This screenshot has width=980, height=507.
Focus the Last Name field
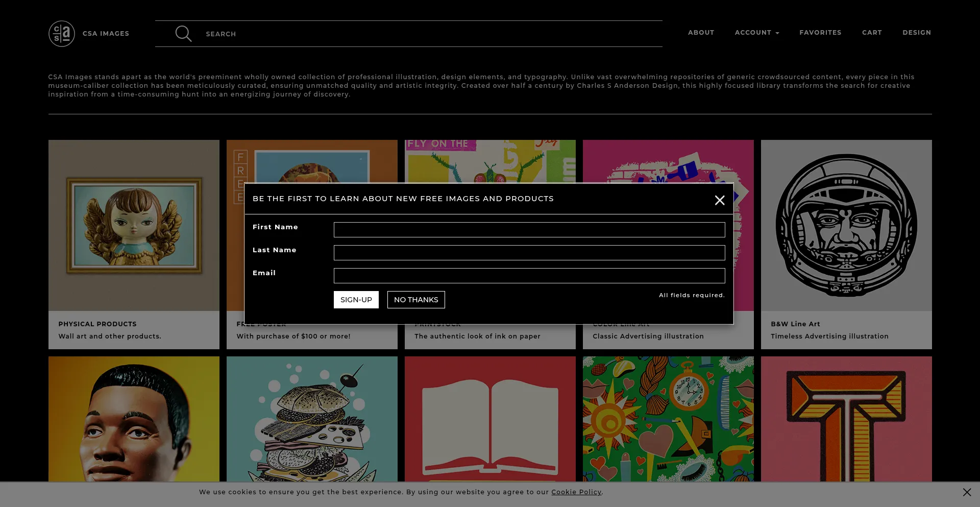coord(529,253)
